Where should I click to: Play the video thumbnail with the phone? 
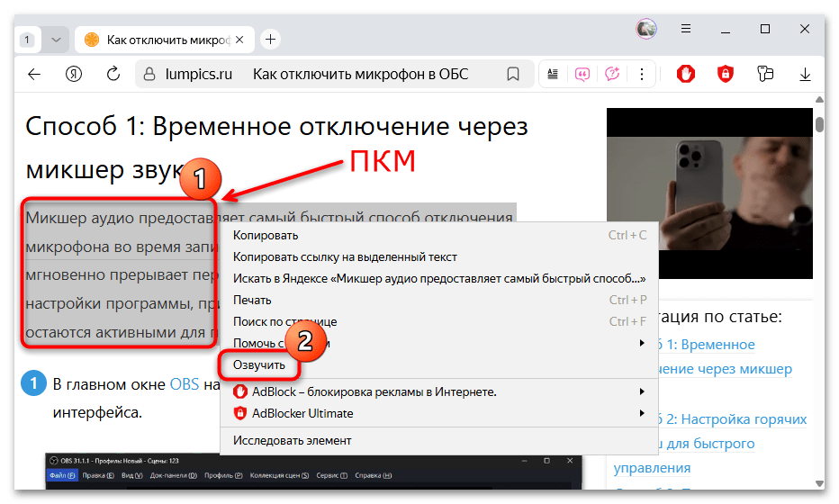(709, 193)
